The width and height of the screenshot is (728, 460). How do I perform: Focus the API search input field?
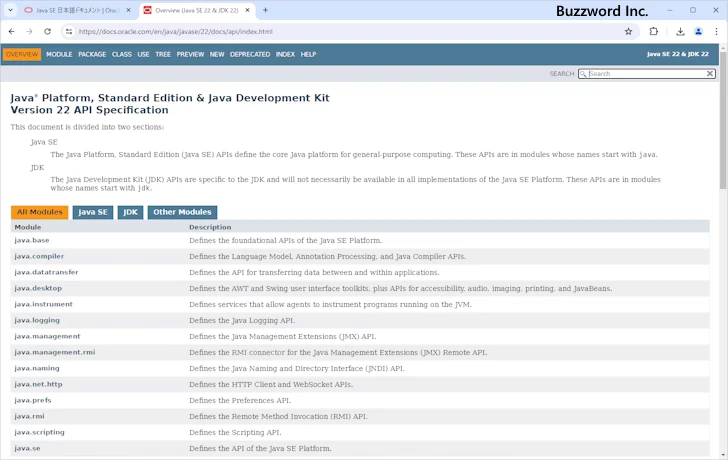pos(645,73)
